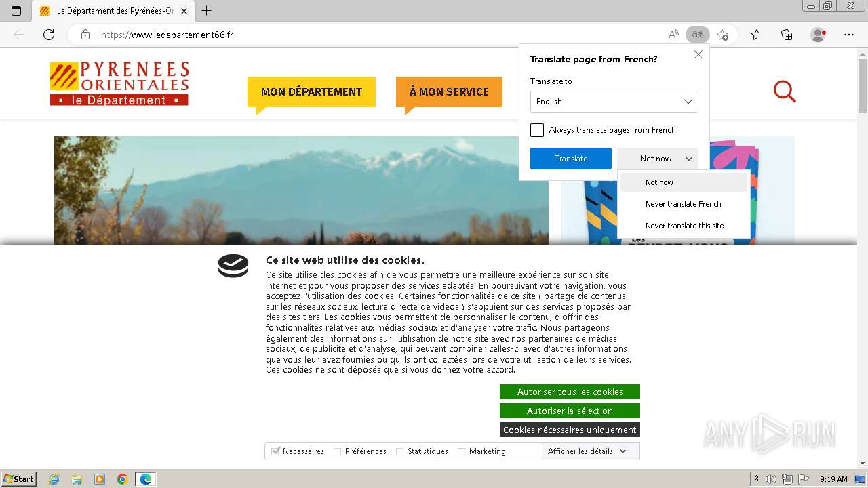This screenshot has width=868, height=488.
Task: Check Always translate pages from French
Action: pyautogui.click(x=537, y=130)
